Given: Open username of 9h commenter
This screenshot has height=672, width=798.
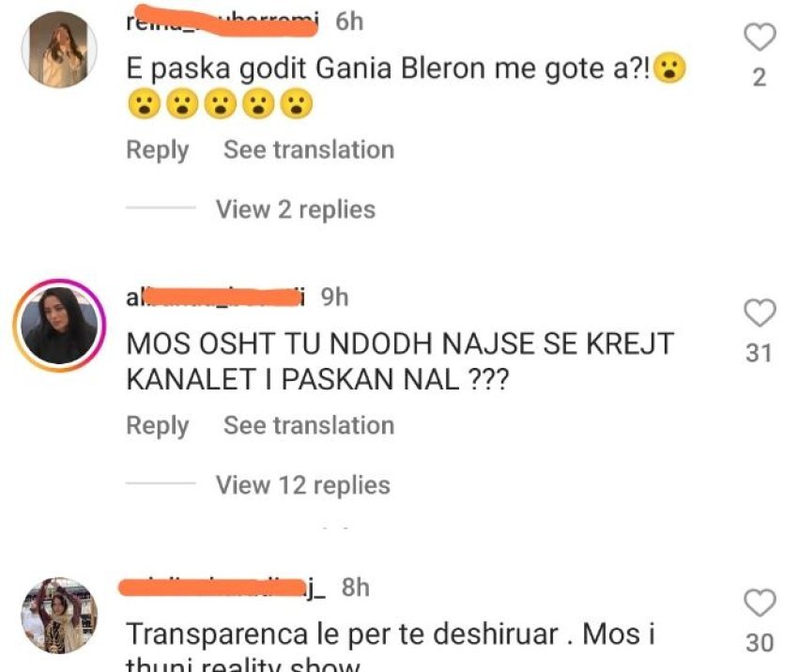Looking at the screenshot, I should [x=216, y=298].
